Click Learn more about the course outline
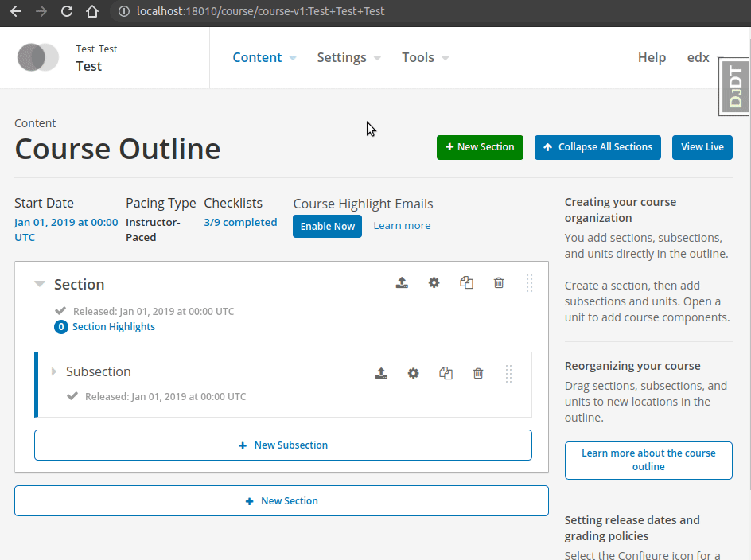 click(648, 461)
